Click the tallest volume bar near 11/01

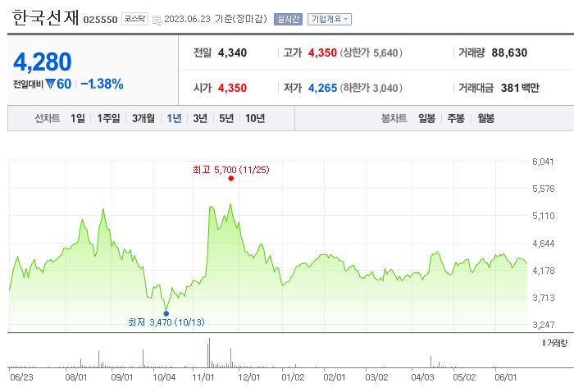pos(209,353)
